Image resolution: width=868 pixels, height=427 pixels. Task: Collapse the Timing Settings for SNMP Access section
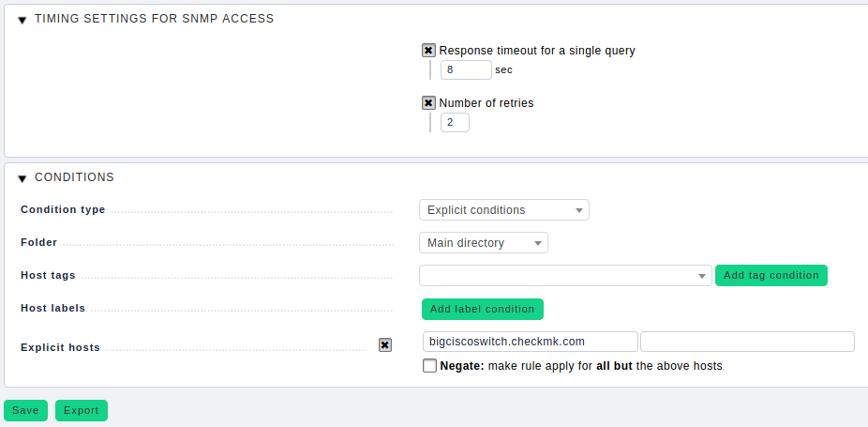click(x=22, y=21)
